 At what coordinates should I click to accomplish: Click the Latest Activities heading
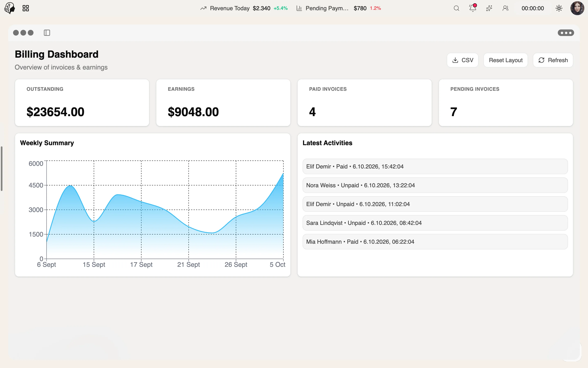click(x=327, y=143)
